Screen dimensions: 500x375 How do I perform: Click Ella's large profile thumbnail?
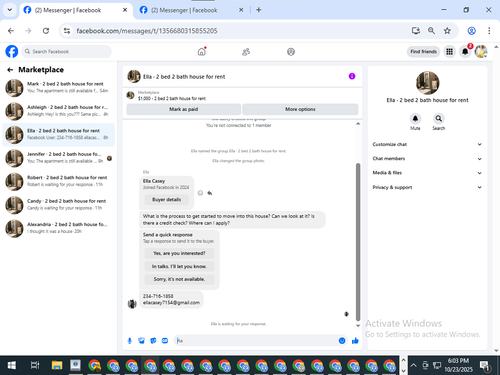pyautogui.click(x=427, y=83)
